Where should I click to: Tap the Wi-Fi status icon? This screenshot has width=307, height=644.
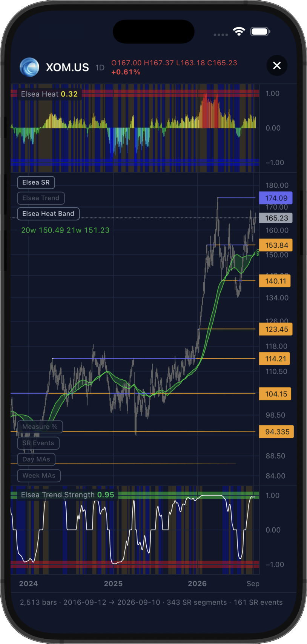(x=239, y=32)
